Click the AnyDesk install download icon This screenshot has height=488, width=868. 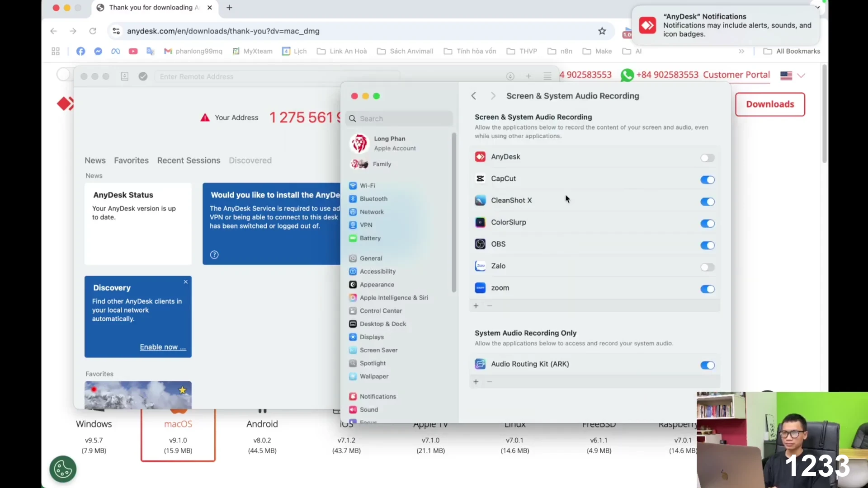coord(510,76)
